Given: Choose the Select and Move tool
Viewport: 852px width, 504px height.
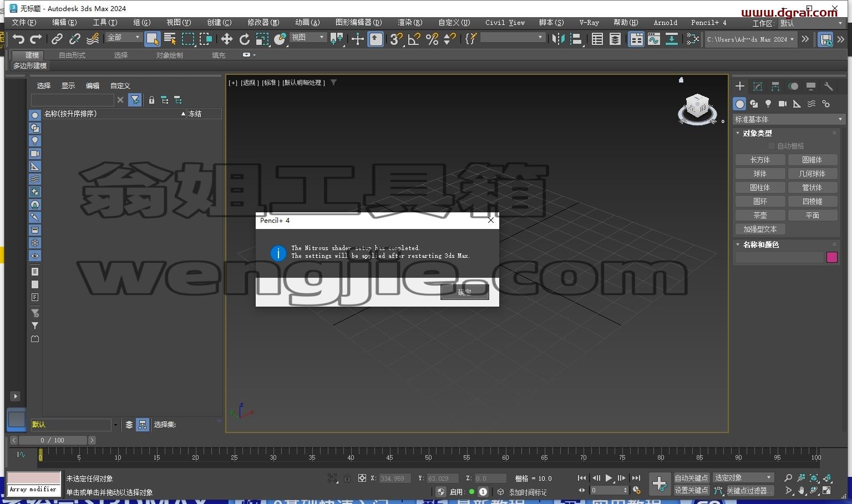Looking at the screenshot, I should coord(226,39).
